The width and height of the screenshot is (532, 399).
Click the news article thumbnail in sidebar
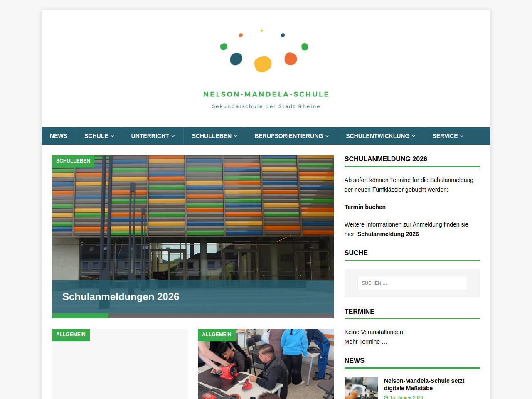point(361,388)
